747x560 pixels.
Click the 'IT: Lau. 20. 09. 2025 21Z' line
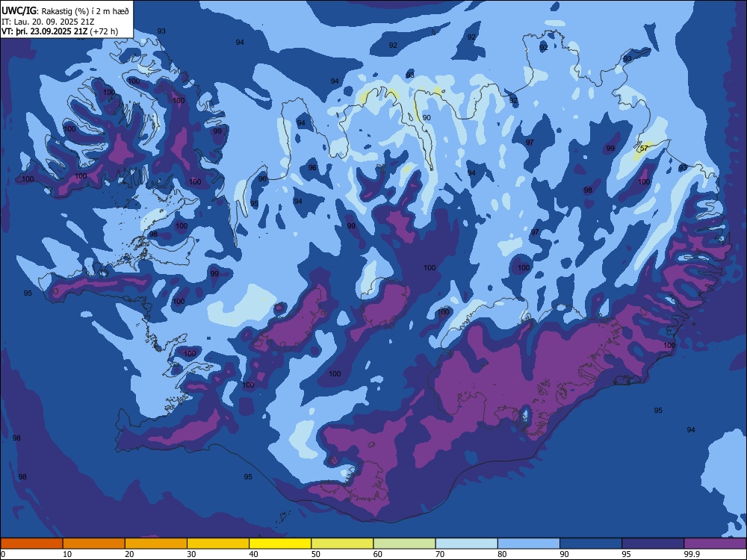[x=48, y=22]
